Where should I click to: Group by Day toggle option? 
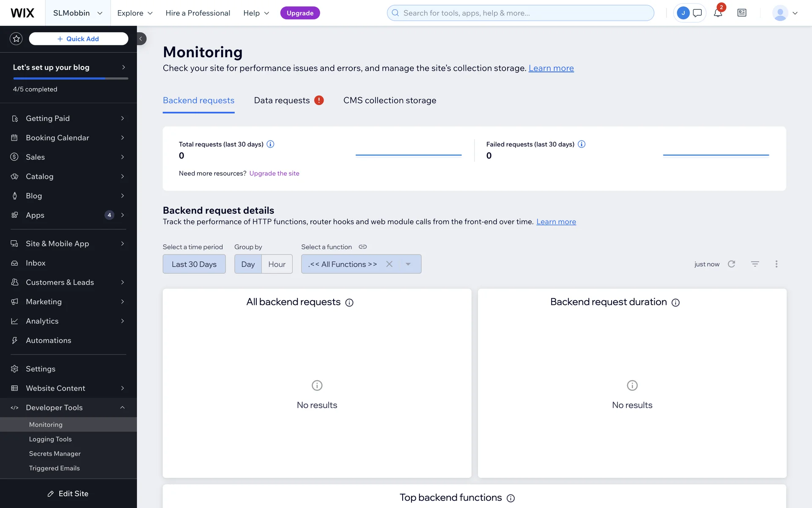tap(248, 264)
